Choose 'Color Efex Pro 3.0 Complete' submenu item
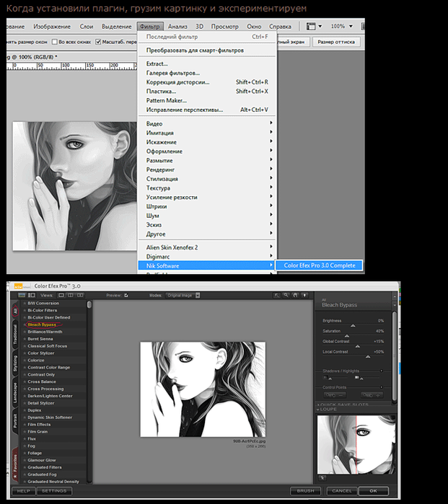Image resolution: width=448 pixels, height=504 pixels. [320, 265]
